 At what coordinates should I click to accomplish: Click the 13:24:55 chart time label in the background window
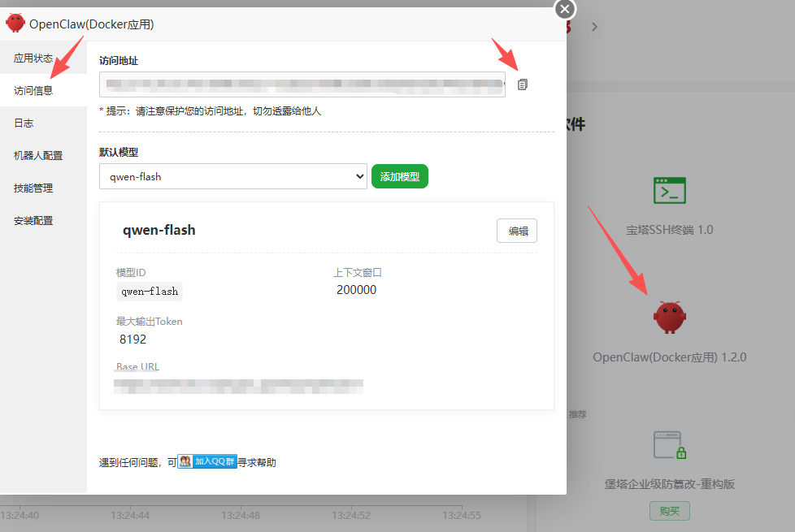(462, 515)
